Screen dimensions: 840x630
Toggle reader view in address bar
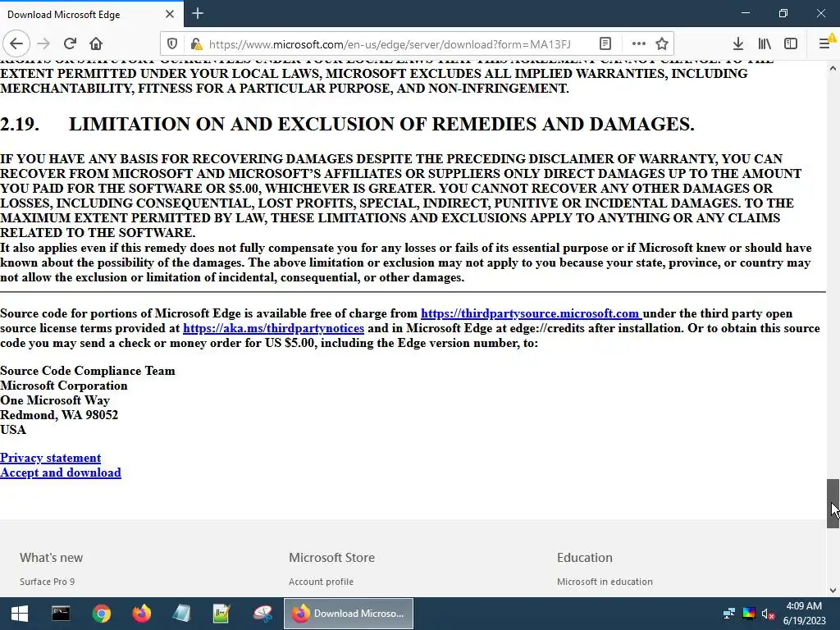(x=605, y=44)
